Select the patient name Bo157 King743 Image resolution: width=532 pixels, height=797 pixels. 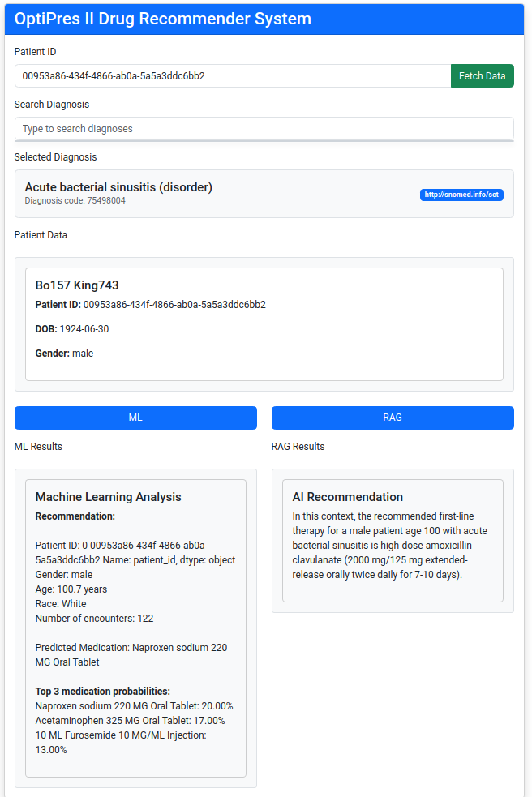point(77,285)
